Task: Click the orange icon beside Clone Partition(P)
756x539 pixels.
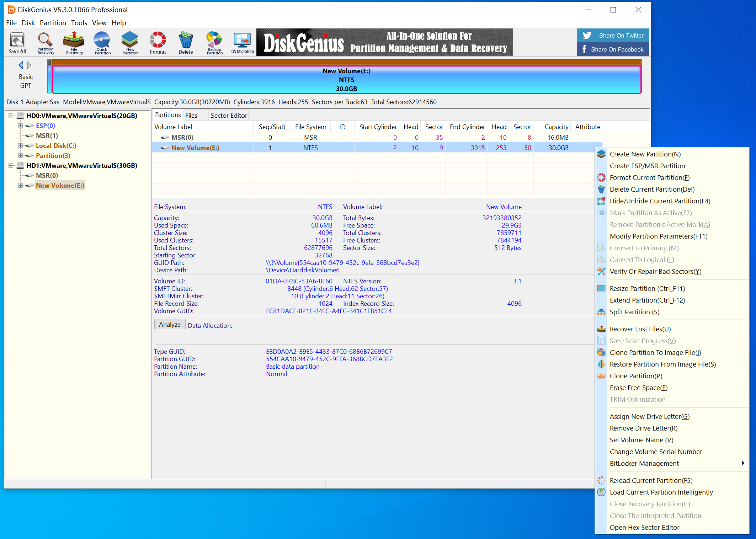Action: (601, 376)
